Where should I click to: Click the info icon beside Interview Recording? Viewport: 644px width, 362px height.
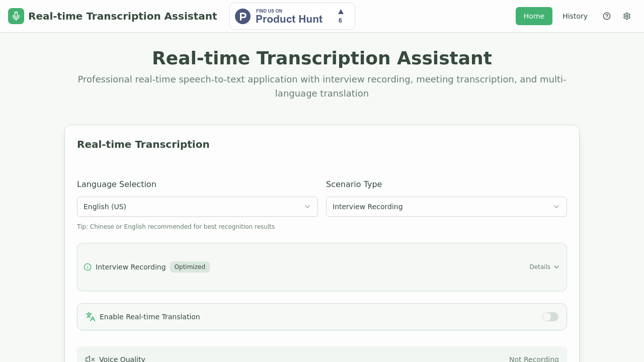coord(88,267)
